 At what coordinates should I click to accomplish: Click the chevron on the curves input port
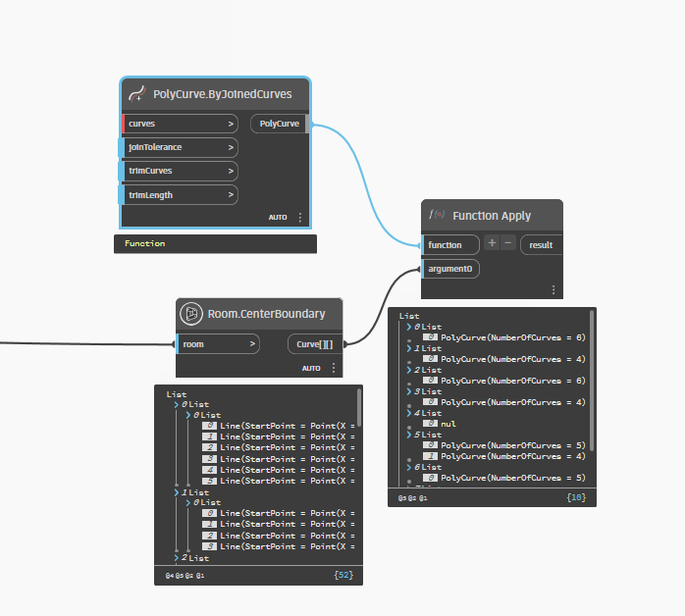click(232, 124)
